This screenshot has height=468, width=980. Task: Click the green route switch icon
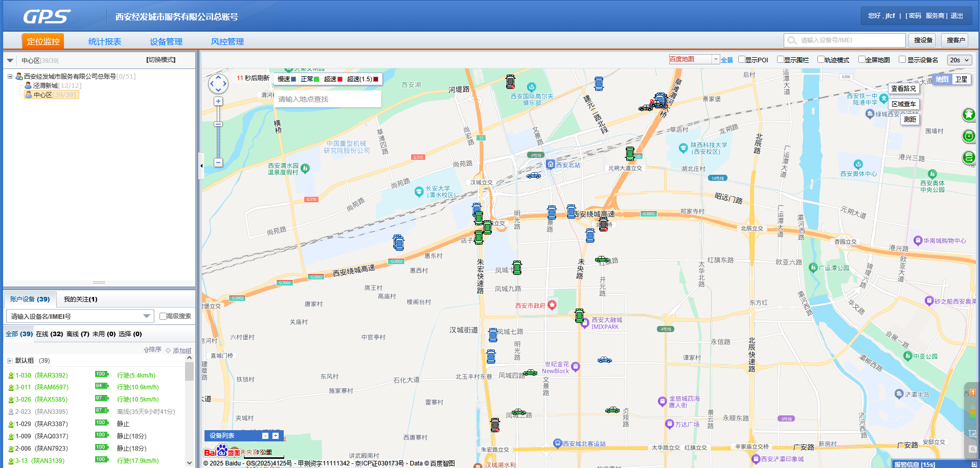[x=968, y=157]
